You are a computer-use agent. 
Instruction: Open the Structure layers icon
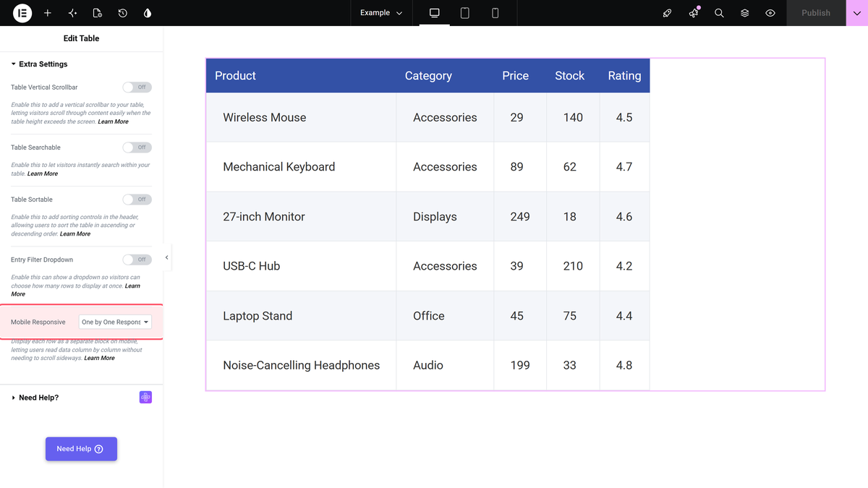pyautogui.click(x=744, y=13)
